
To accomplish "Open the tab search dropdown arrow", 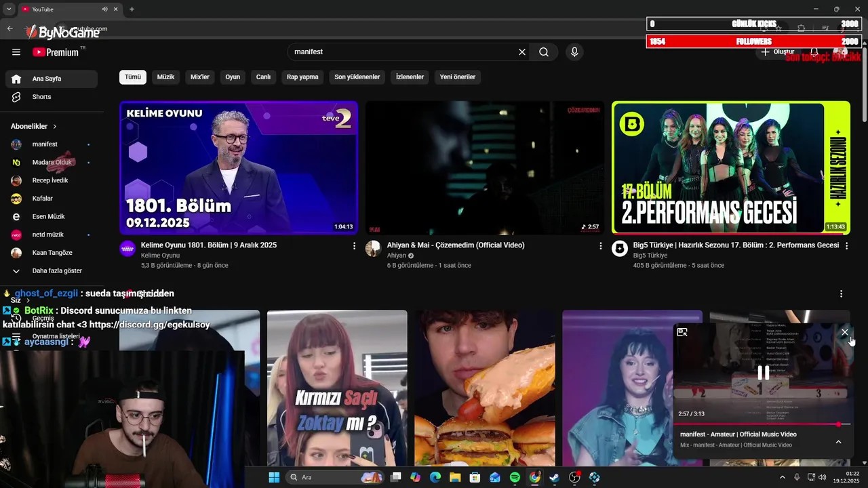I will 9,9.
